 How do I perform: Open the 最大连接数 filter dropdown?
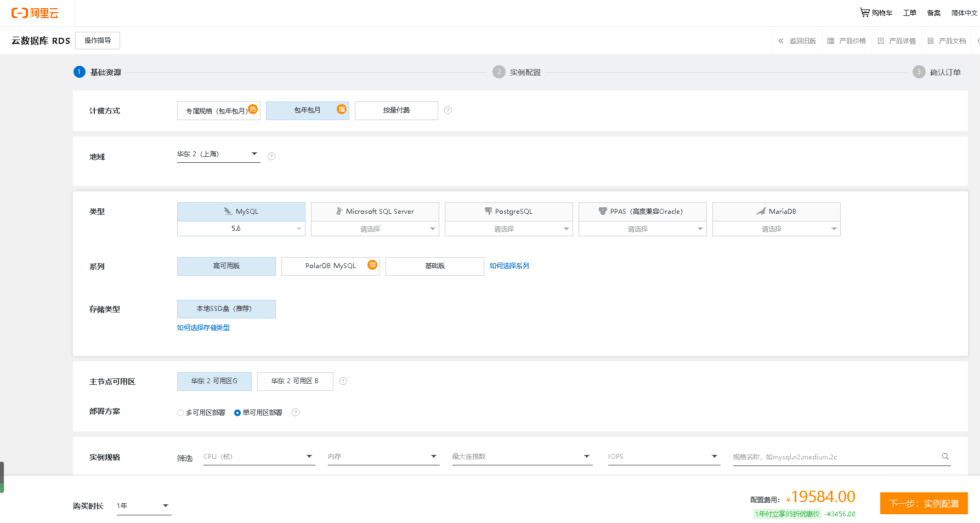click(x=522, y=457)
